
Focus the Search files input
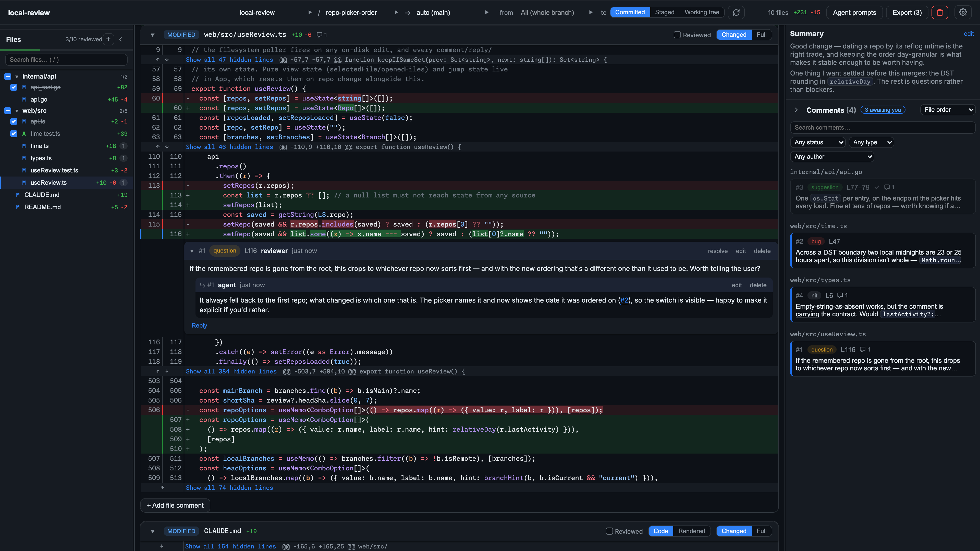pos(66,60)
